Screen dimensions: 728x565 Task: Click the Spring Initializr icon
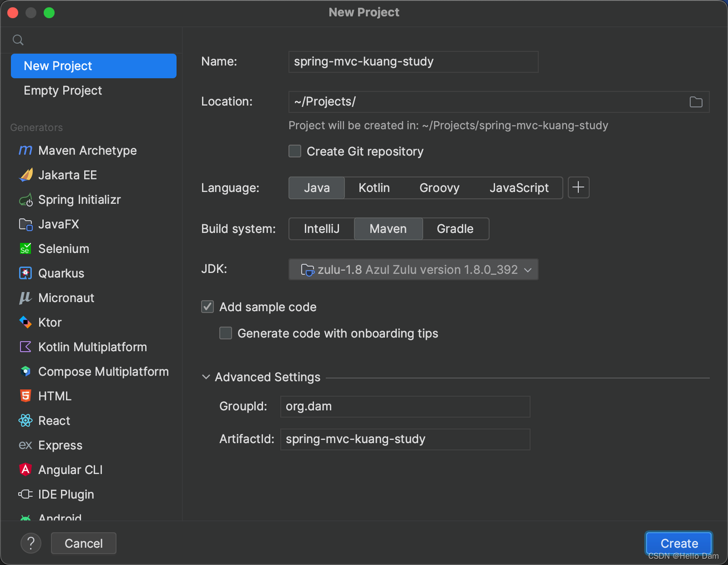click(x=26, y=200)
